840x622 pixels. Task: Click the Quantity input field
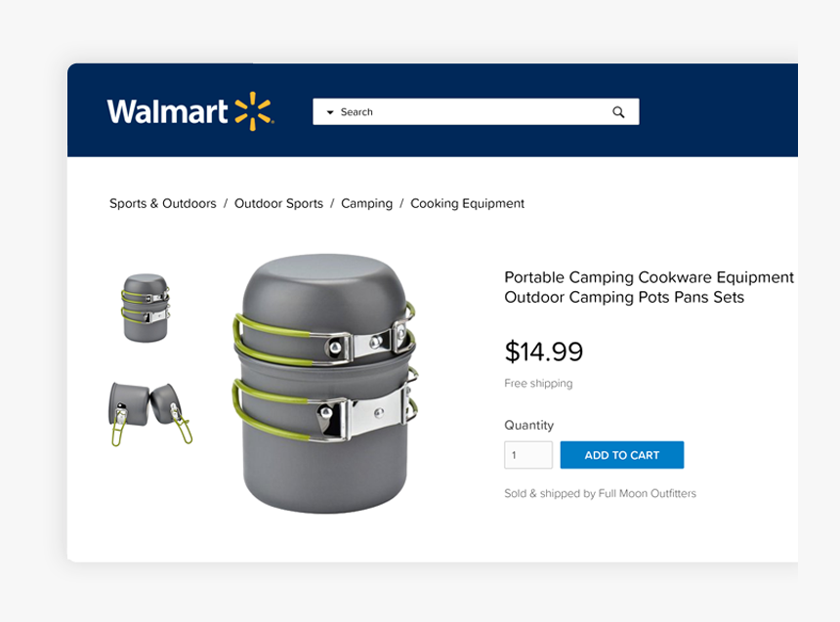pos(527,454)
